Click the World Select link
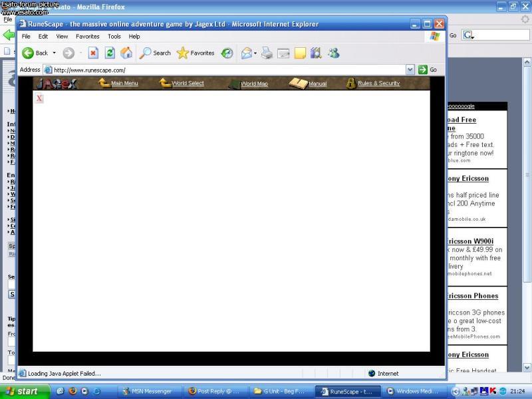This screenshot has width=532, height=399. [188, 83]
